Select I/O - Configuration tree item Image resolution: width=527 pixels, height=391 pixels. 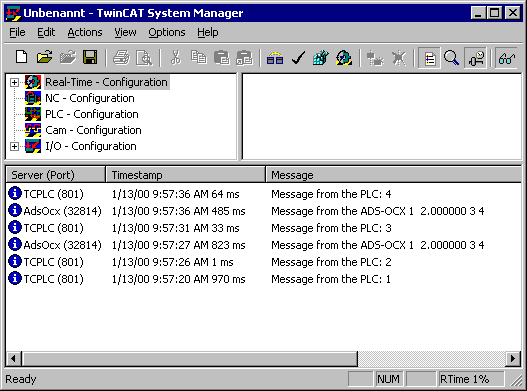91,146
